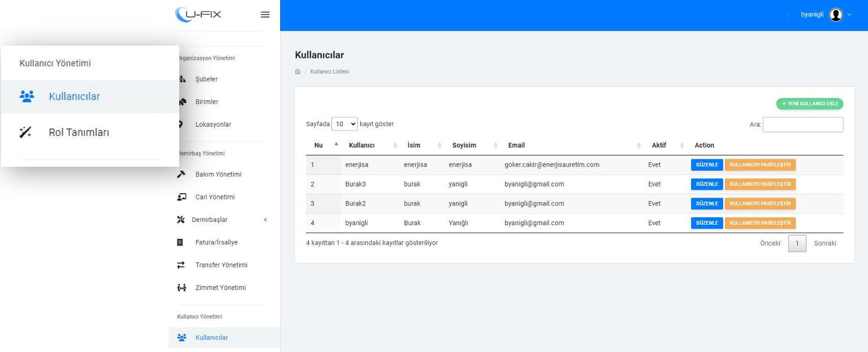Toggle the hamburger sidebar menu icon
868x352 pixels.
click(265, 15)
